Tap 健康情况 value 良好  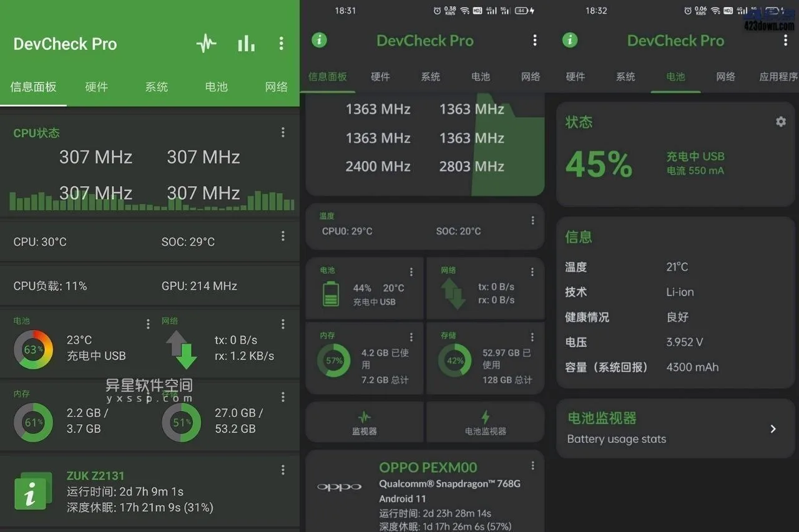pos(677,317)
